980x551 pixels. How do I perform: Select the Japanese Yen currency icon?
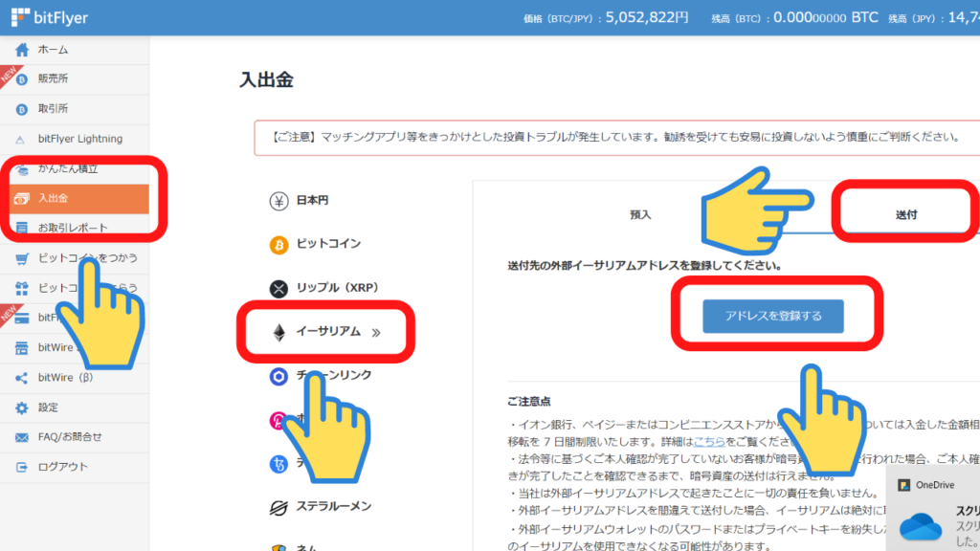point(279,201)
